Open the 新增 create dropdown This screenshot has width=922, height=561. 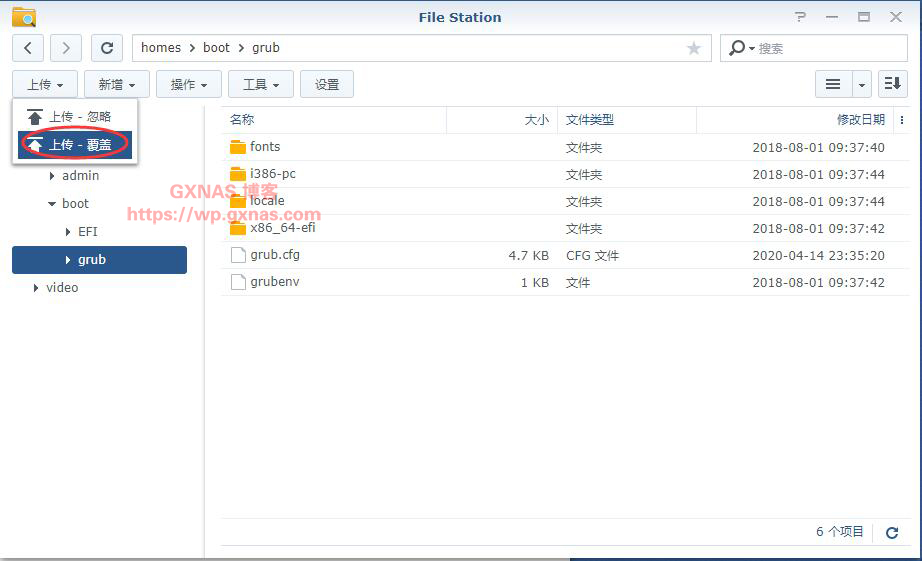pyautogui.click(x=117, y=84)
